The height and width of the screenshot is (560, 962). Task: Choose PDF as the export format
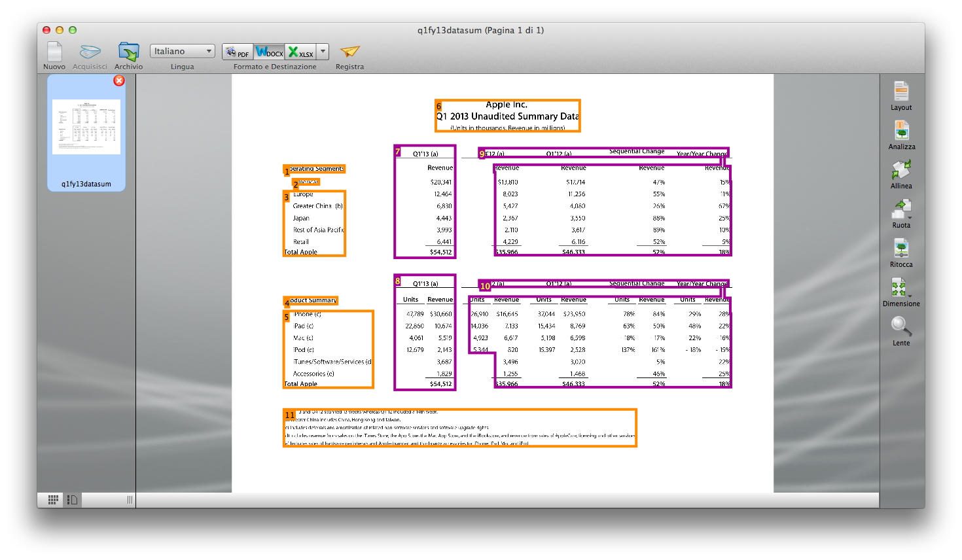click(x=238, y=52)
